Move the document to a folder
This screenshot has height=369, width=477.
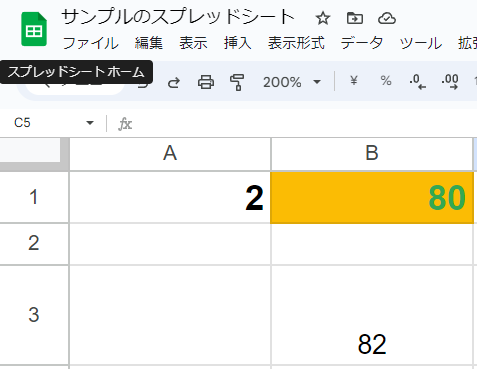tap(355, 18)
